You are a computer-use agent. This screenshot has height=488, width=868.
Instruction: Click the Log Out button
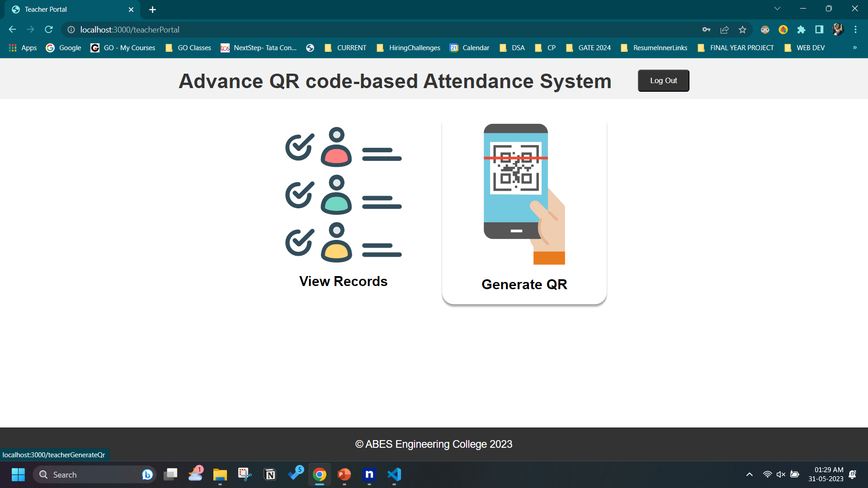663,80
